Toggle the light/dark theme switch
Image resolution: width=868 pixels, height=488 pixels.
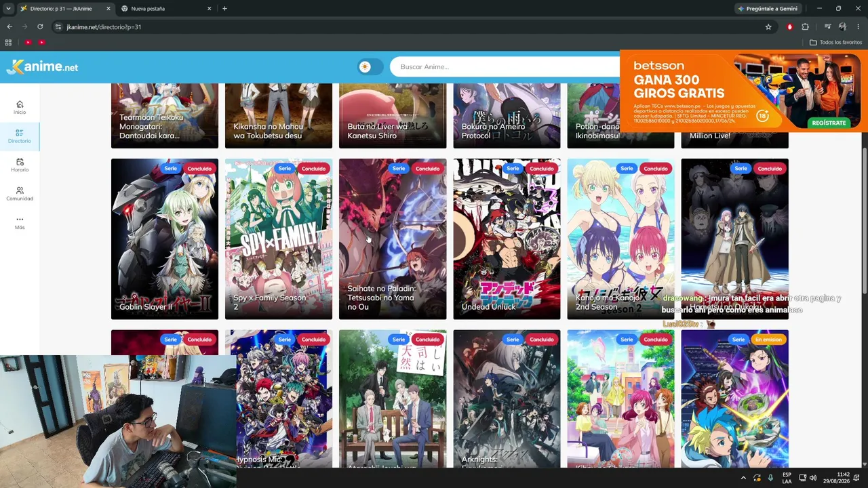point(370,66)
